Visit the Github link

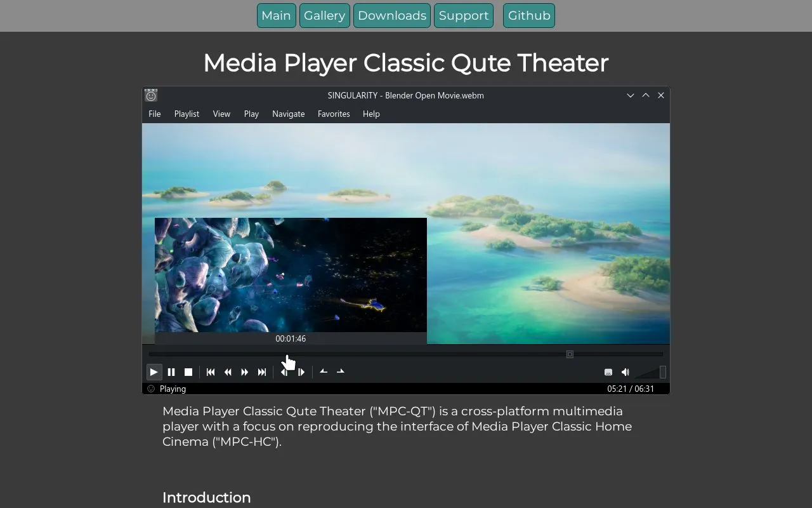click(529, 16)
